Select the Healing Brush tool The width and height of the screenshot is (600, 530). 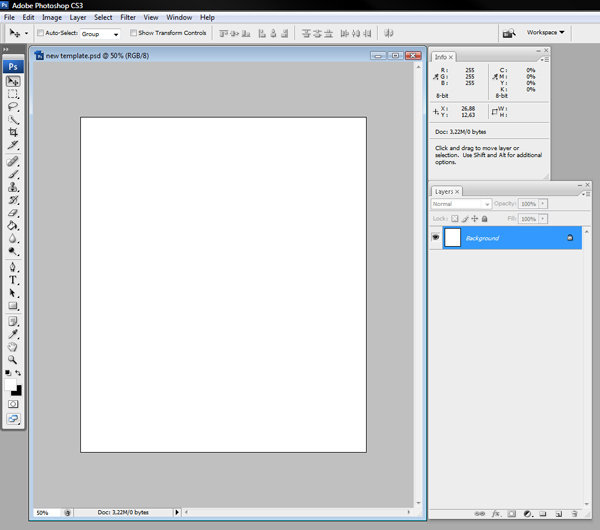(13, 161)
